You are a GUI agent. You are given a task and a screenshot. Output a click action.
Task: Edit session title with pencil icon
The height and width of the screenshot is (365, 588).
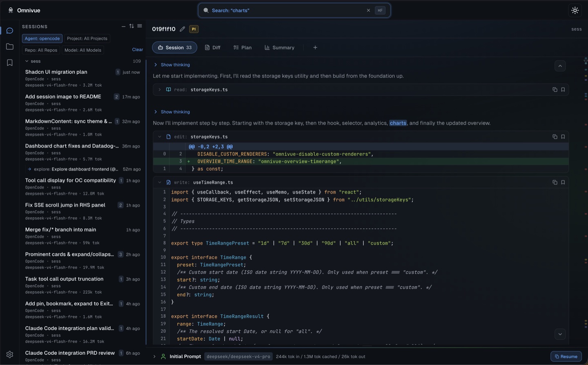[x=183, y=29]
